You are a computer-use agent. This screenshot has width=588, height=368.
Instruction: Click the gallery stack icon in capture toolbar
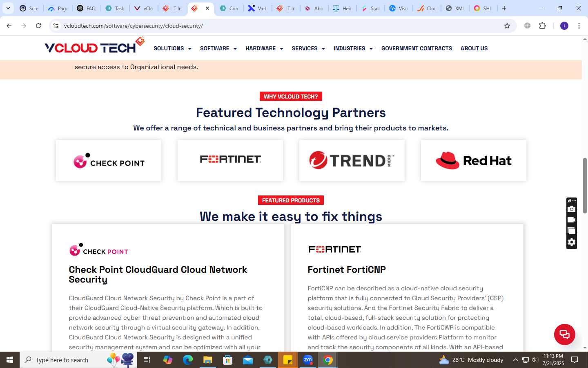tap(572, 231)
